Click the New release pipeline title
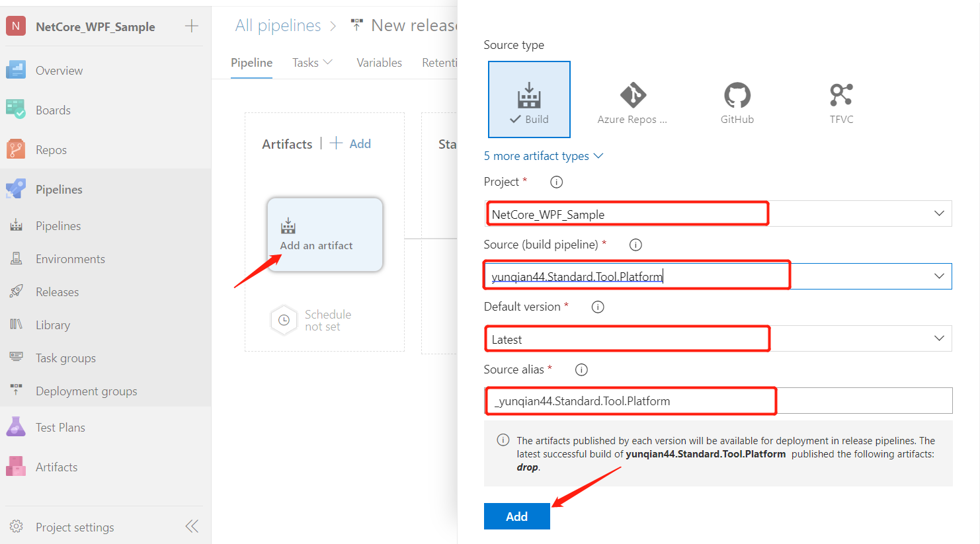This screenshot has width=980, height=544. [414, 25]
